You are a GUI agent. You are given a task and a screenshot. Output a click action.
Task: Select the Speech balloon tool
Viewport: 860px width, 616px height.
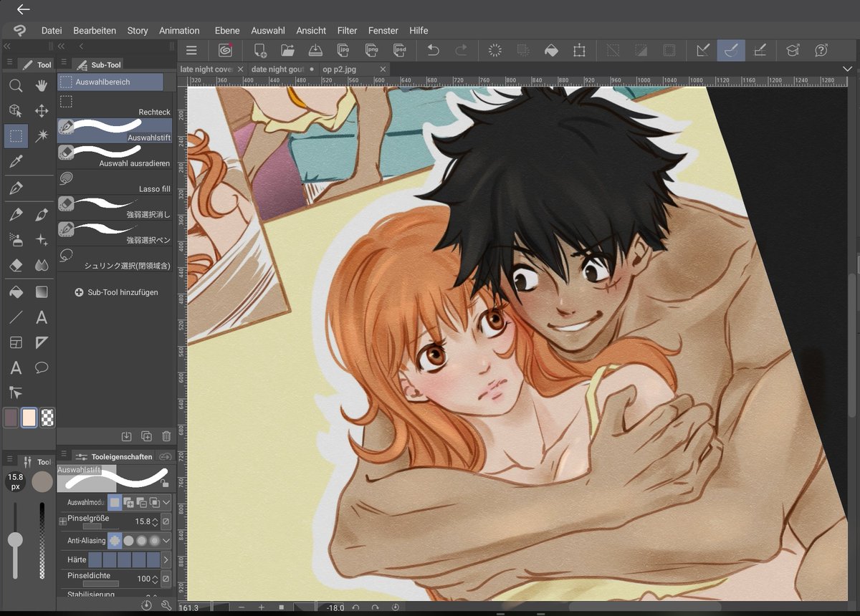tap(42, 367)
